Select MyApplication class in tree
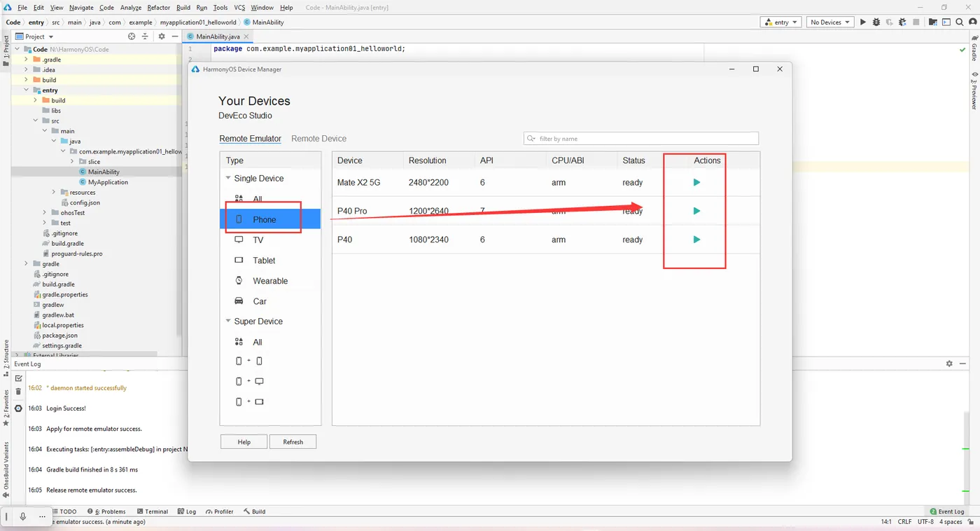 point(108,182)
